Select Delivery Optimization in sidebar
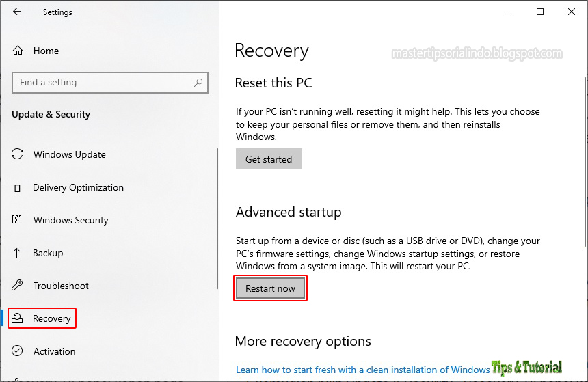The image size is (588, 382). coord(78,187)
